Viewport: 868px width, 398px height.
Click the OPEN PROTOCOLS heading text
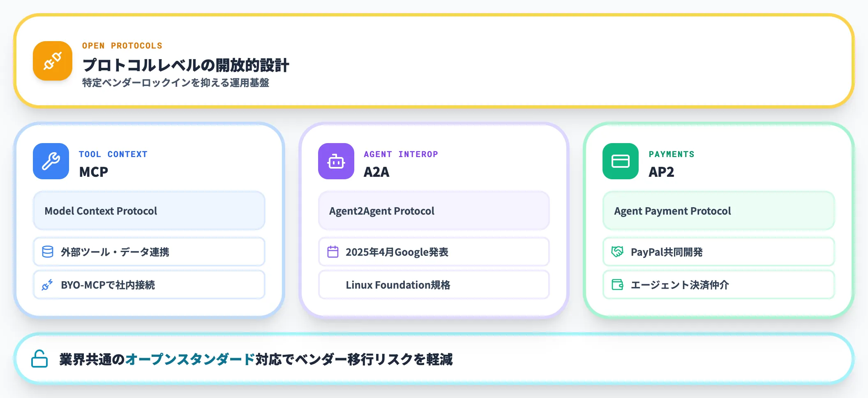(x=122, y=45)
